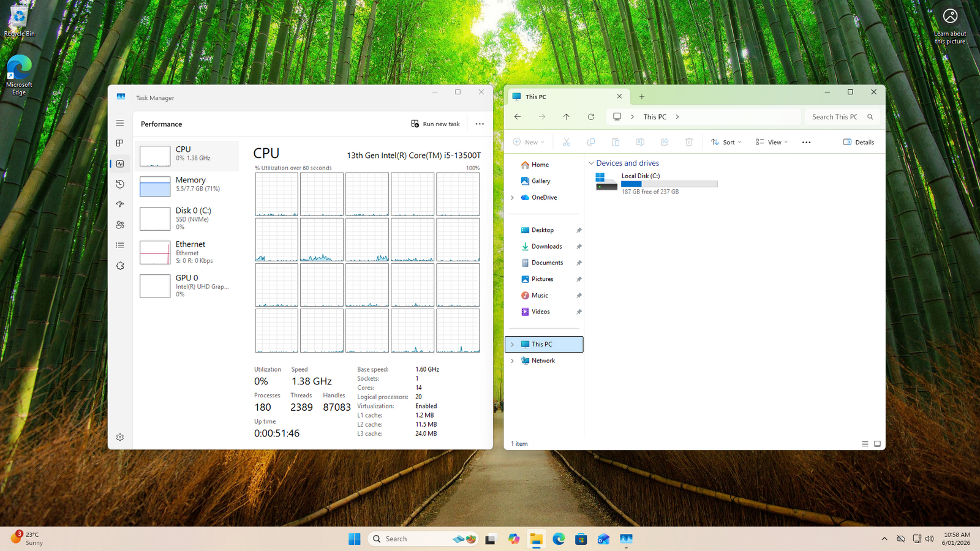Click Run new task button
This screenshot has height=551, width=980.
(435, 124)
